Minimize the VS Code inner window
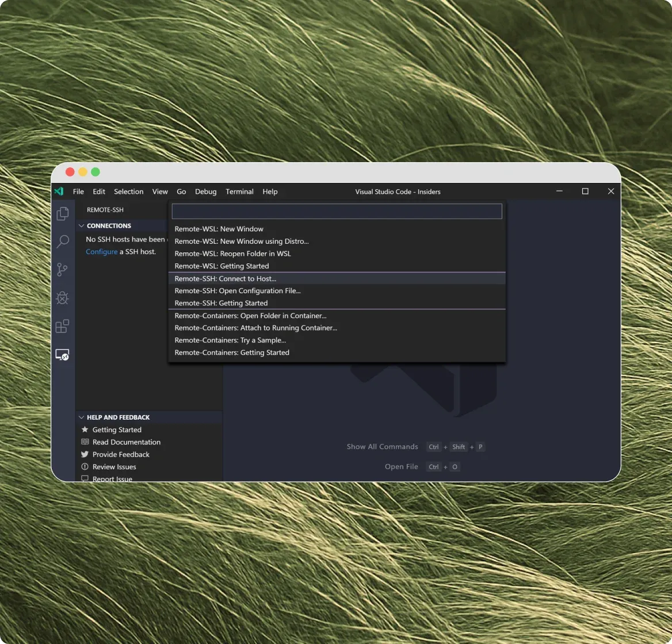The height and width of the screenshot is (644, 672). click(x=559, y=191)
